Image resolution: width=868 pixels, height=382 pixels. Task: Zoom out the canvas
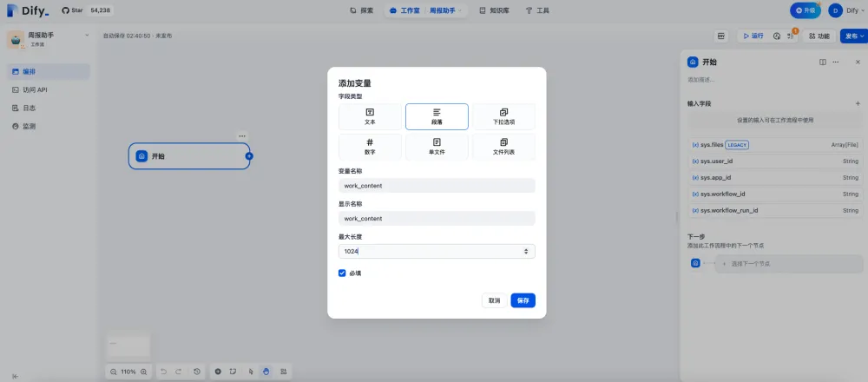pyautogui.click(x=114, y=372)
